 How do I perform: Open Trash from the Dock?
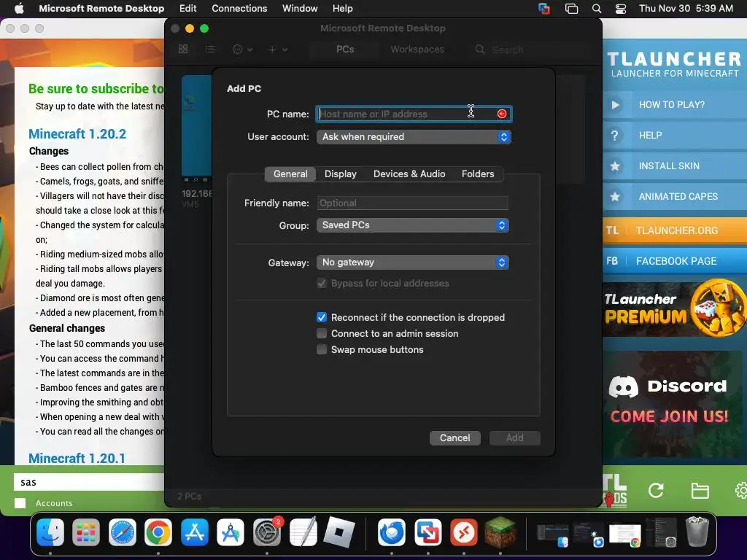click(697, 532)
